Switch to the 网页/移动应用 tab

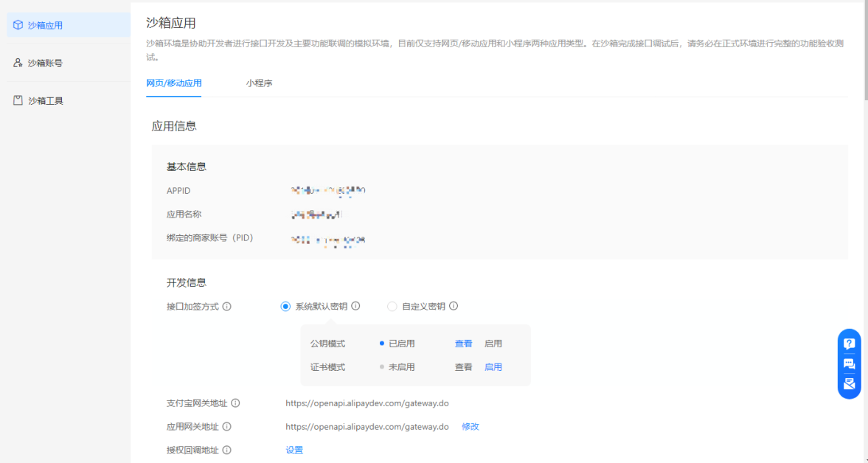point(174,83)
